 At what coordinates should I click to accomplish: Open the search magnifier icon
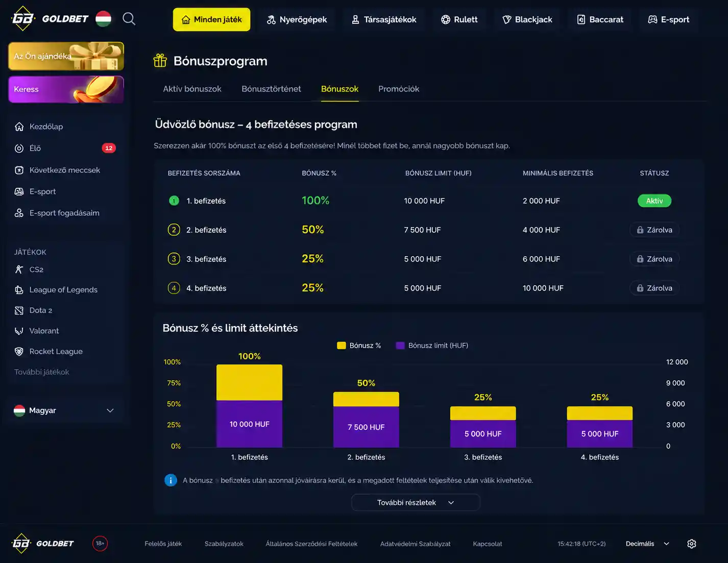pos(129,19)
